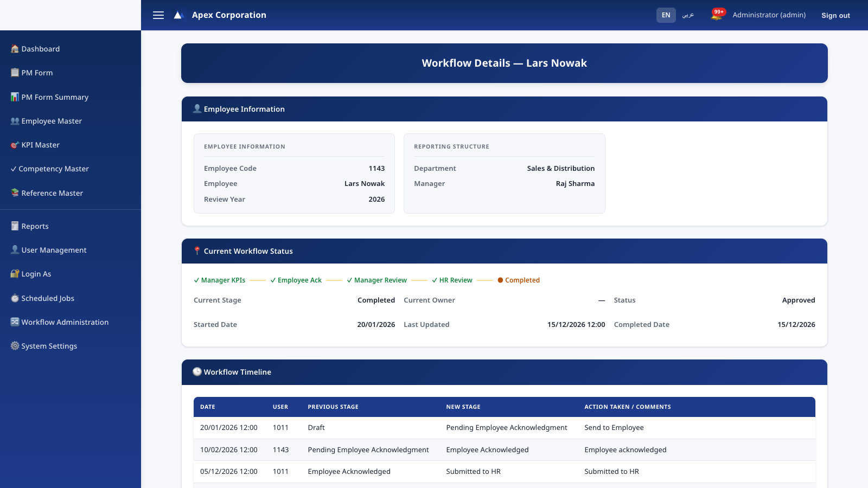Click the Workflow Timeline clock icon
The height and width of the screenshot is (488, 868).
point(197,372)
